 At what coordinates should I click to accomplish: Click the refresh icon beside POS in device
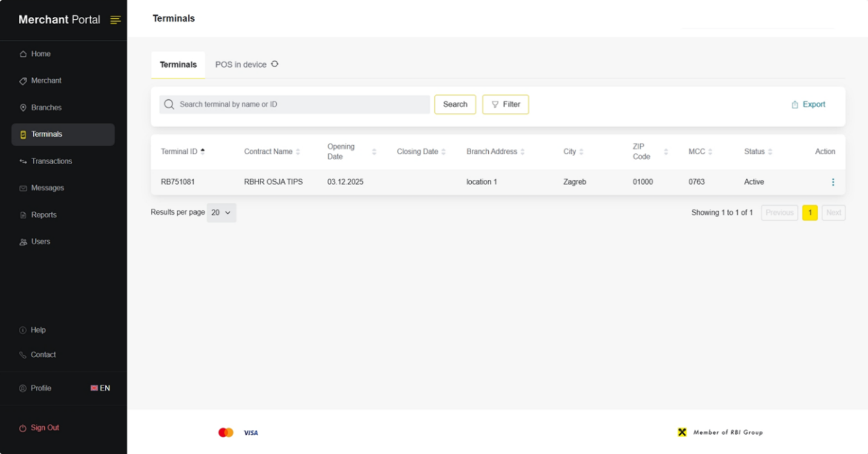pyautogui.click(x=274, y=64)
